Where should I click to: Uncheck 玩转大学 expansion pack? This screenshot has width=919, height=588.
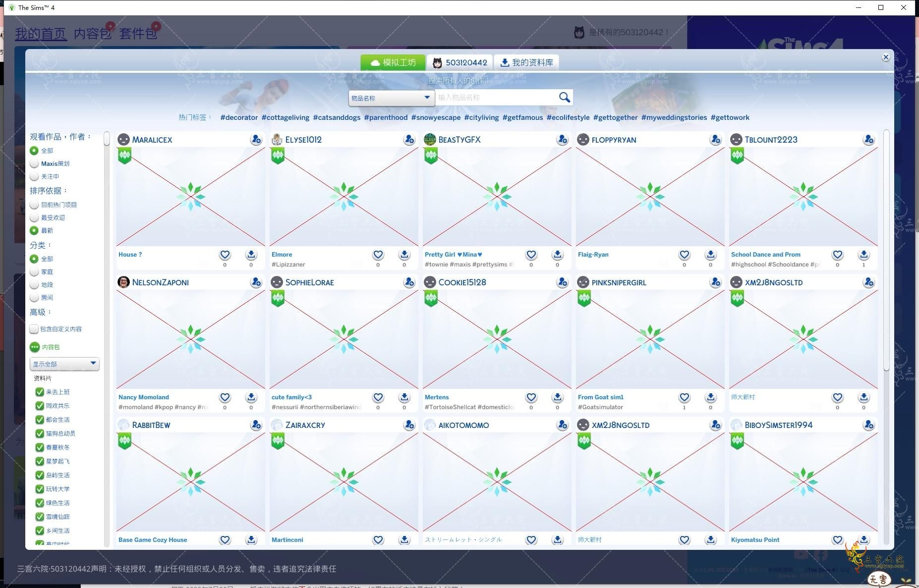tap(40, 489)
